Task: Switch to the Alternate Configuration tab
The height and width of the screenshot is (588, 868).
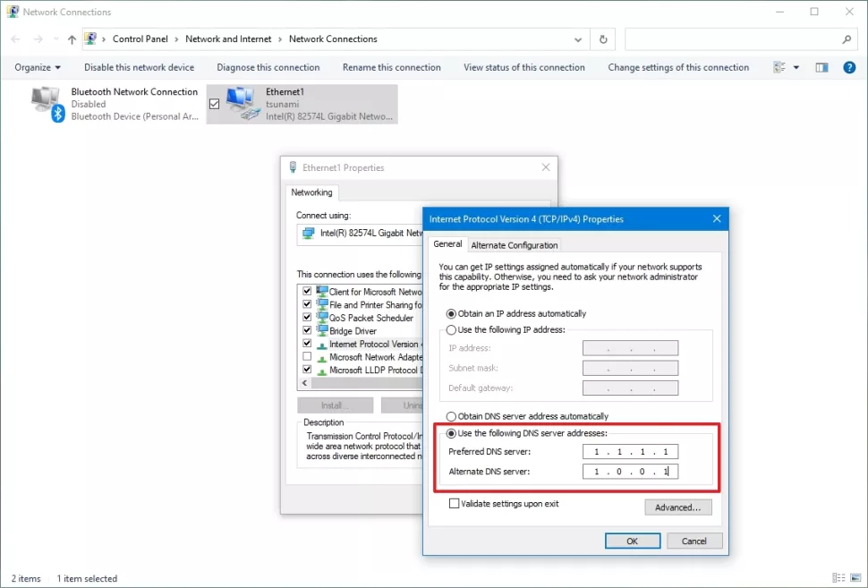Action: click(515, 244)
